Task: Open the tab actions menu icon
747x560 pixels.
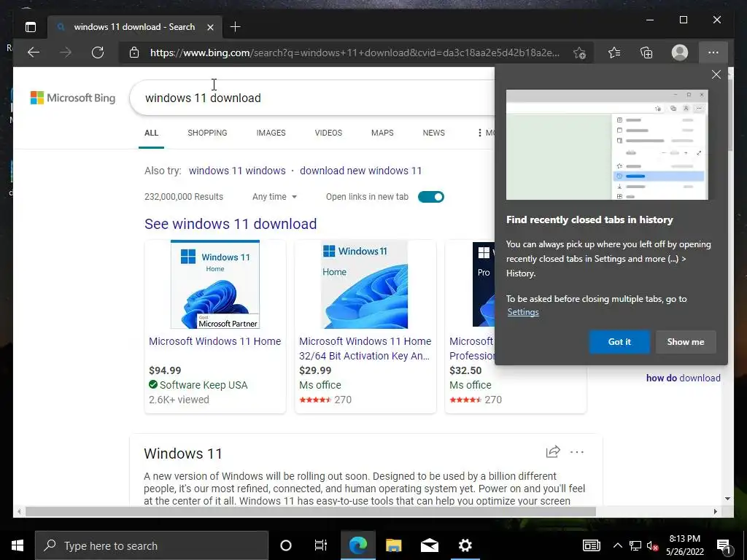Action: pyautogui.click(x=31, y=27)
